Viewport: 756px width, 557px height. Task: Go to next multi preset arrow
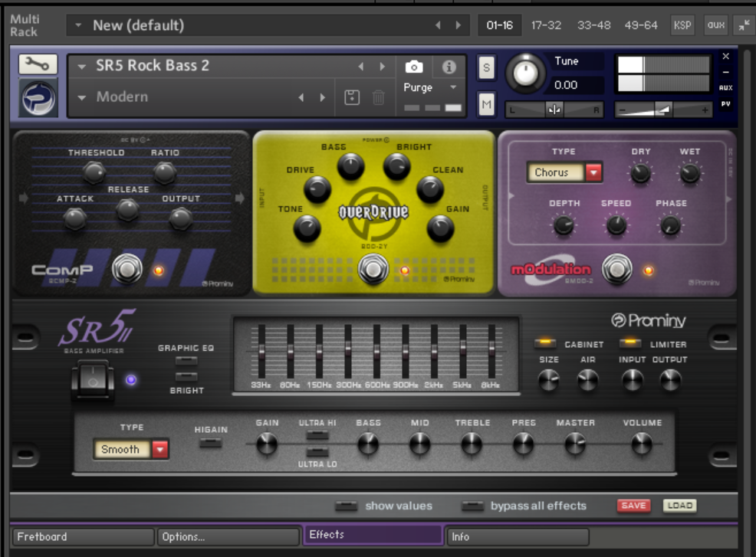coord(458,25)
